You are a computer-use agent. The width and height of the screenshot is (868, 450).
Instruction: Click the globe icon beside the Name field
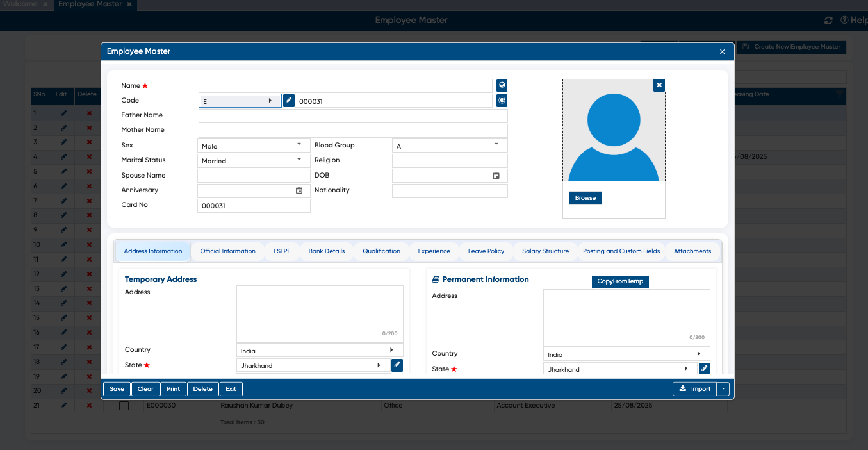[502, 85]
